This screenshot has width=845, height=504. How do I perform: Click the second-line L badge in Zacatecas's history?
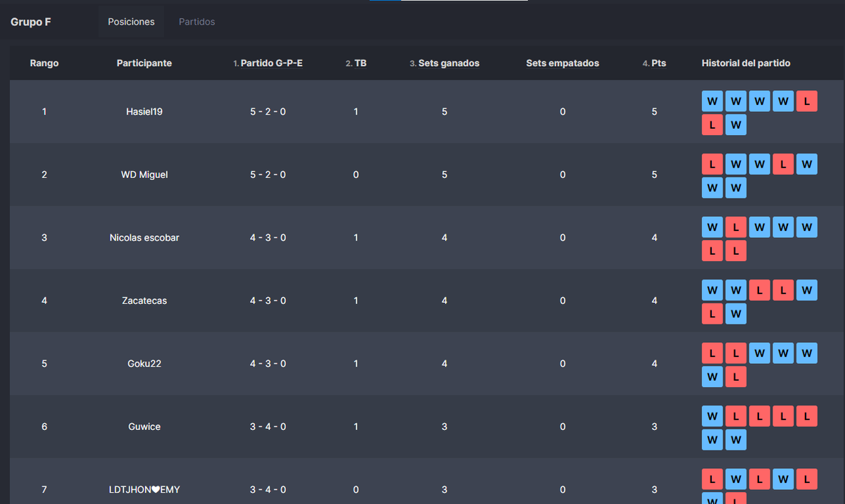[712, 314]
